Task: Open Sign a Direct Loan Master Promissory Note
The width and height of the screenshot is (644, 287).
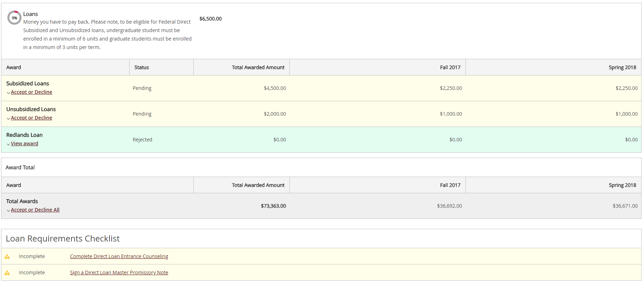Action: (x=119, y=273)
